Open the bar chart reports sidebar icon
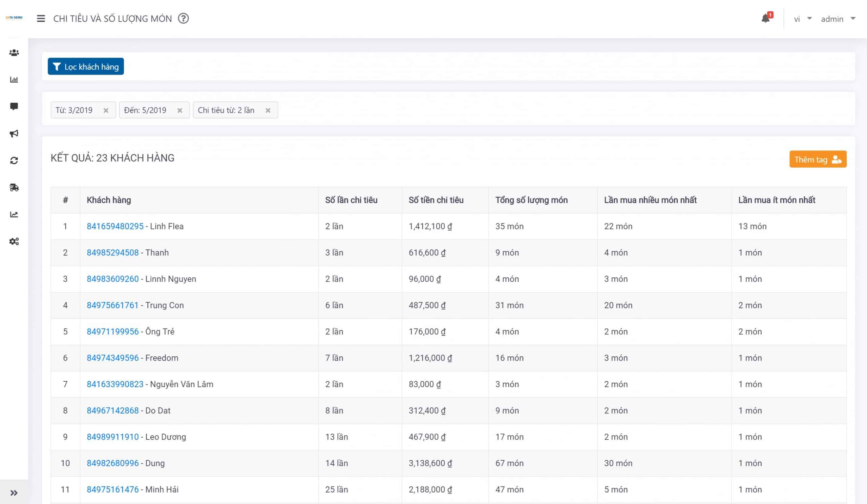The image size is (867, 504). click(x=14, y=80)
